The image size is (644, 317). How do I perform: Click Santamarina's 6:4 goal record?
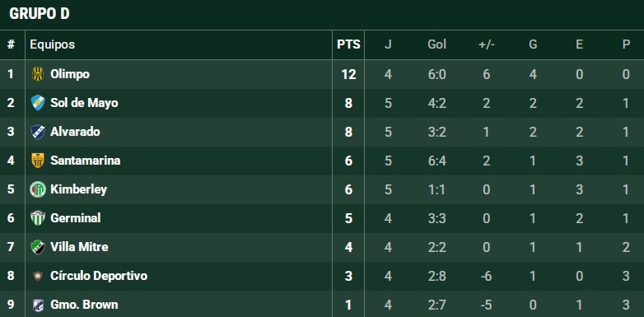point(436,161)
